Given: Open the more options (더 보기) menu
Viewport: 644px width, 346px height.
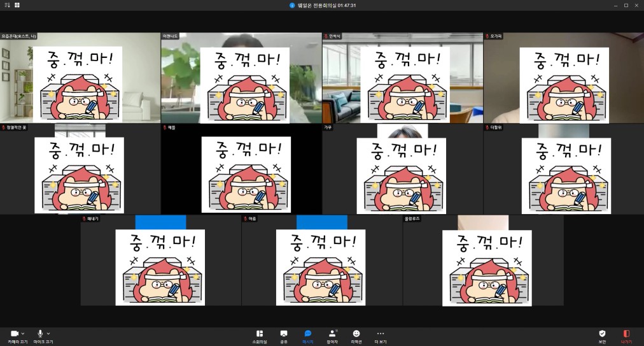Looking at the screenshot, I should pyautogui.click(x=381, y=336).
